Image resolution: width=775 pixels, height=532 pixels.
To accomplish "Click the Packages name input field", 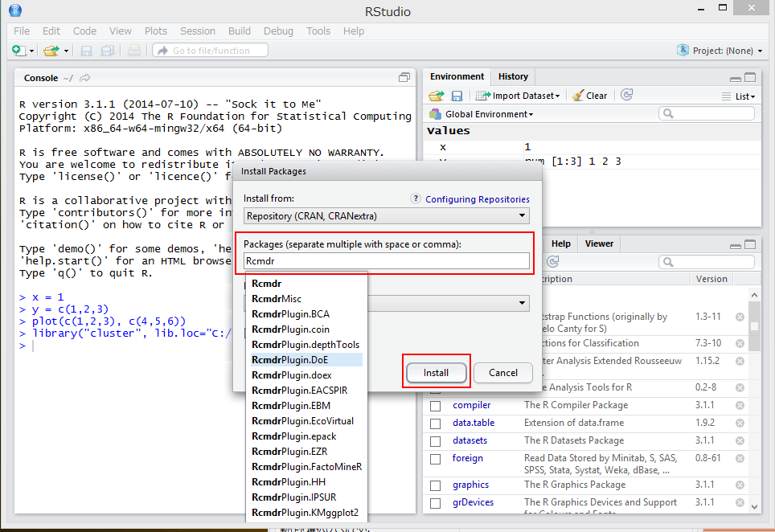I will click(x=387, y=261).
